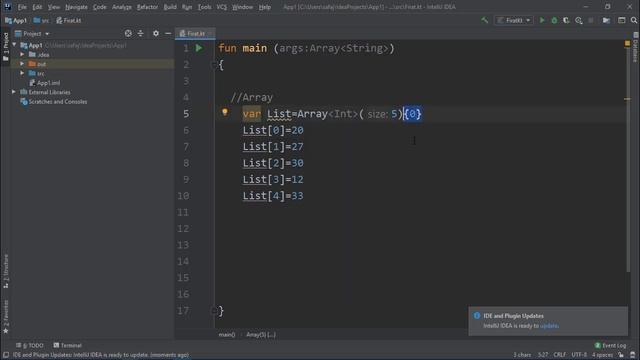Click CRLF line separator in the status bar
Screen dimensions: 640x360
click(560, 355)
